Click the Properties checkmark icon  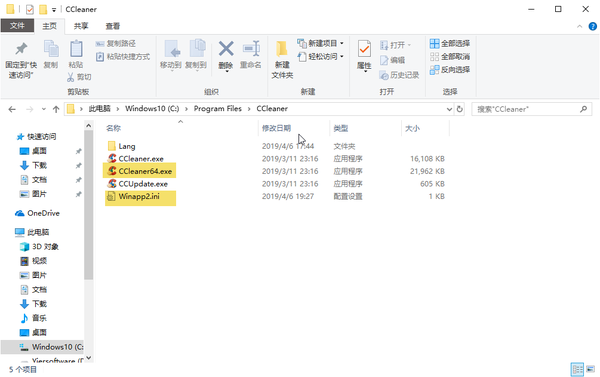pyautogui.click(x=364, y=50)
